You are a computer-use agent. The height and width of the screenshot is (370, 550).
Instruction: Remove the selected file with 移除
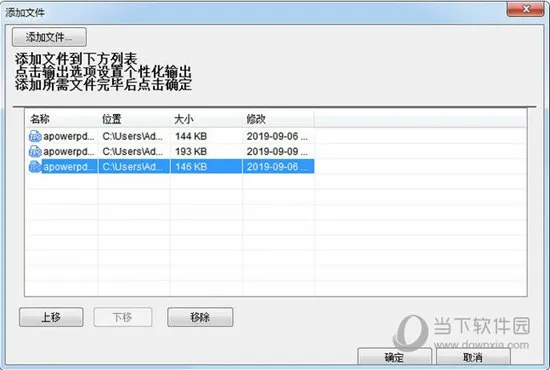coord(200,317)
